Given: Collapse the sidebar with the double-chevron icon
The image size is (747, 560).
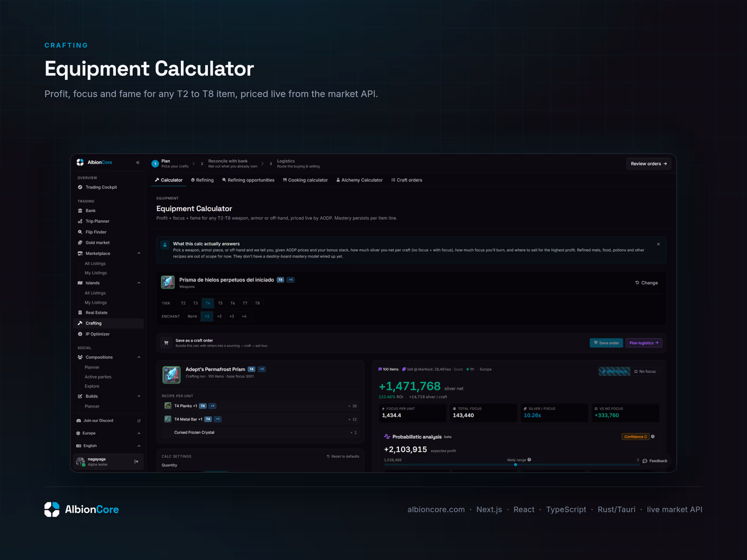Looking at the screenshot, I should [x=138, y=163].
